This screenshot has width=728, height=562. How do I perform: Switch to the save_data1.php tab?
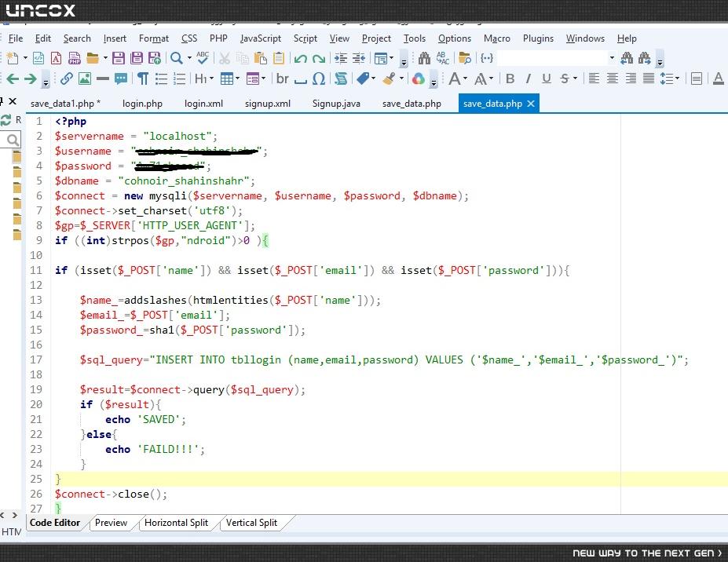(x=65, y=104)
